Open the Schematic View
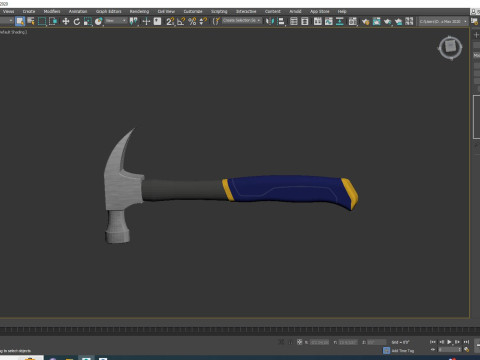Image resolution: width=480 pixels, height=360 pixels. tap(340, 21)
